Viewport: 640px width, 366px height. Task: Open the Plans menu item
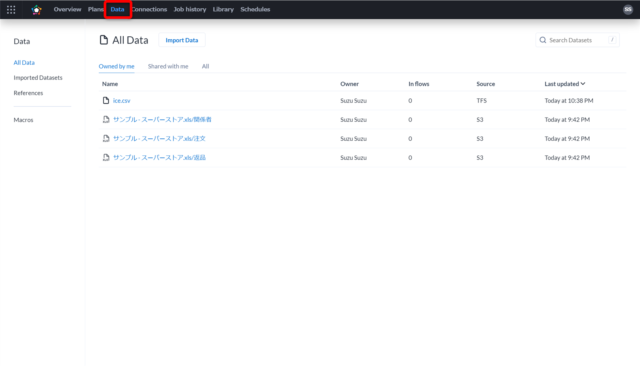pos(96,9)
